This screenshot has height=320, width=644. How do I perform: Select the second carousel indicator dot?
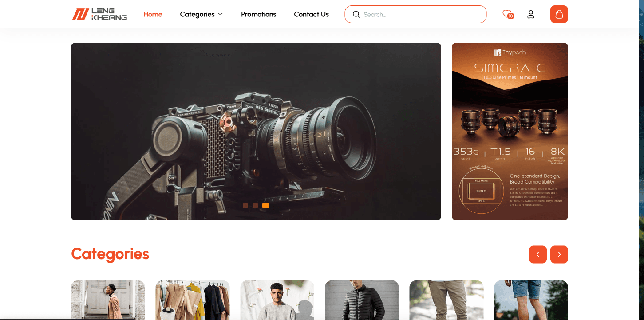255,205
